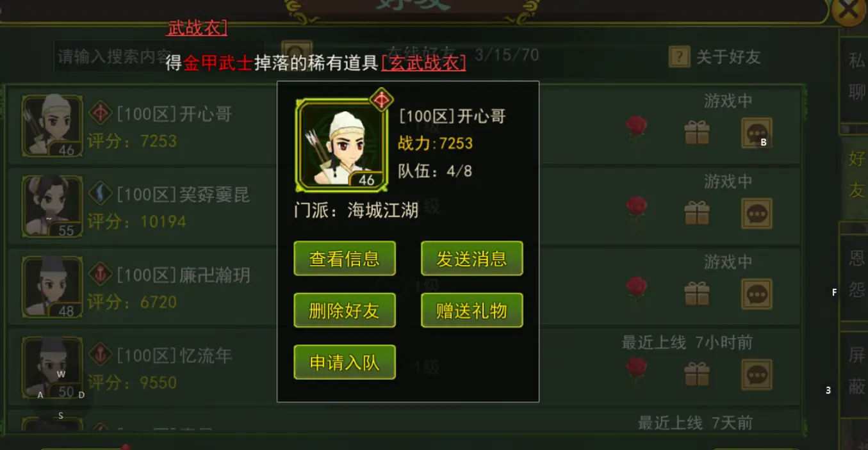Send a rose to 忆流年
Viewport: 868px width, 450px height.
[x=636, y=370]
